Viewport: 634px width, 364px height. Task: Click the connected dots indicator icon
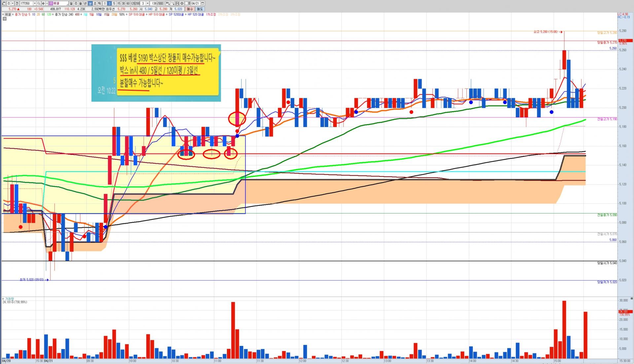coord(168,3)
